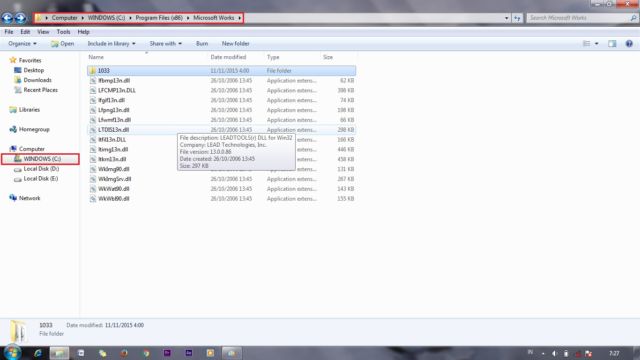This screenshot has height=360, width=640.
Task: Select Libraries in navigation pane
Action: point(29,109)
